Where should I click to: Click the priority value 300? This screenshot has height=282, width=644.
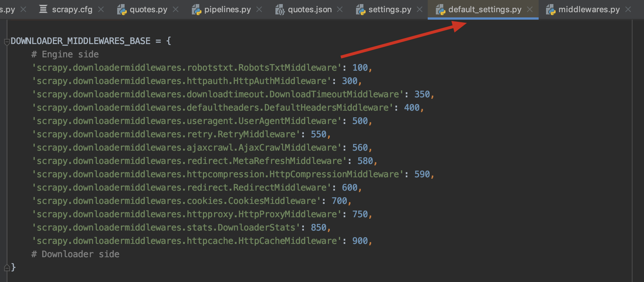tap(350, 81)
